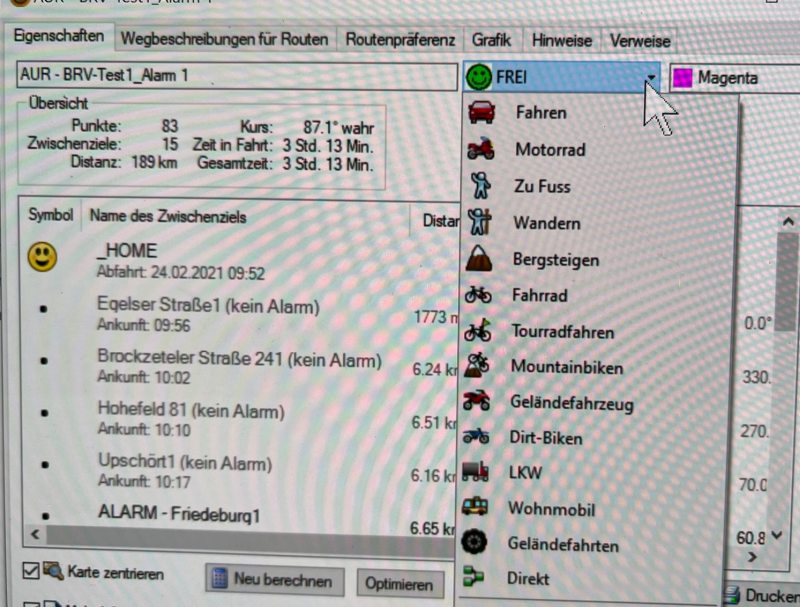
Task: Select Mountainbiken from the activity list
Action: tap(566, 367)
